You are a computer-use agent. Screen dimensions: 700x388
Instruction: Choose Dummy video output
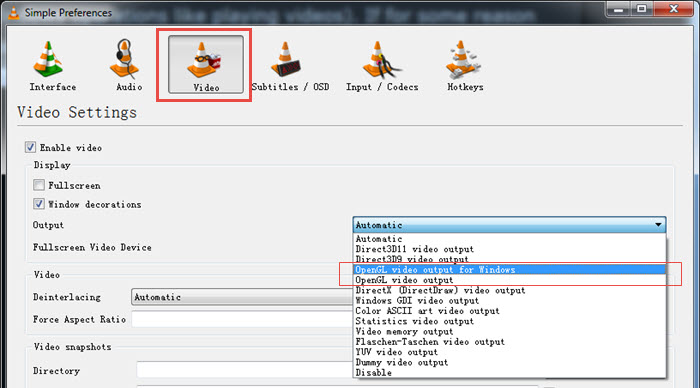tap(509, 362)
